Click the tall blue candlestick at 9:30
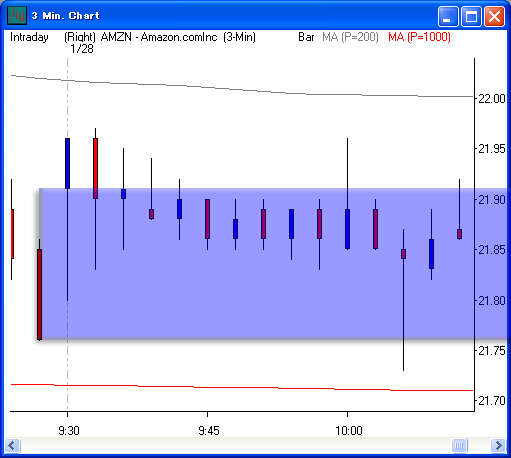Viewport: 511px width, 458px height. (67, 163)
